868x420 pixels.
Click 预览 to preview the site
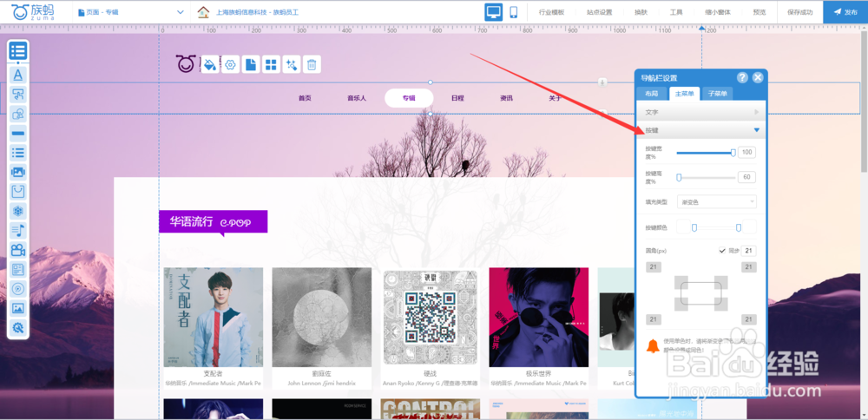pos(759,12)
